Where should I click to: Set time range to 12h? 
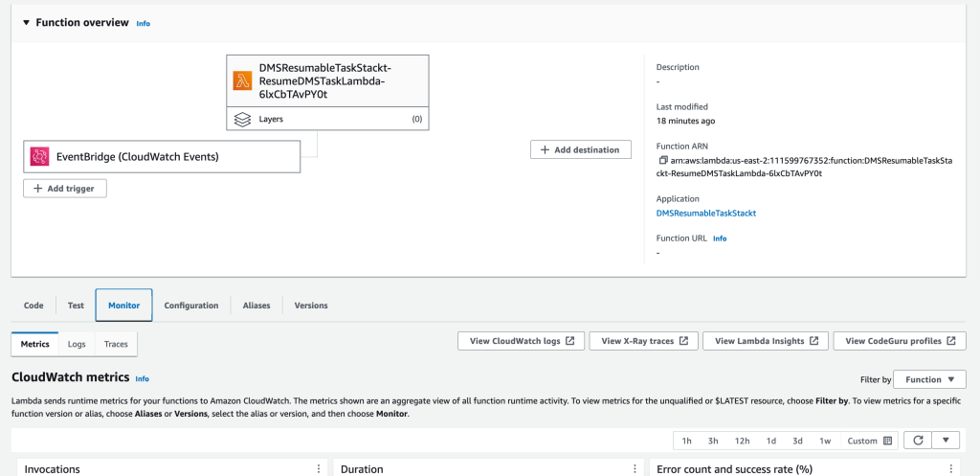coord(742,441)
